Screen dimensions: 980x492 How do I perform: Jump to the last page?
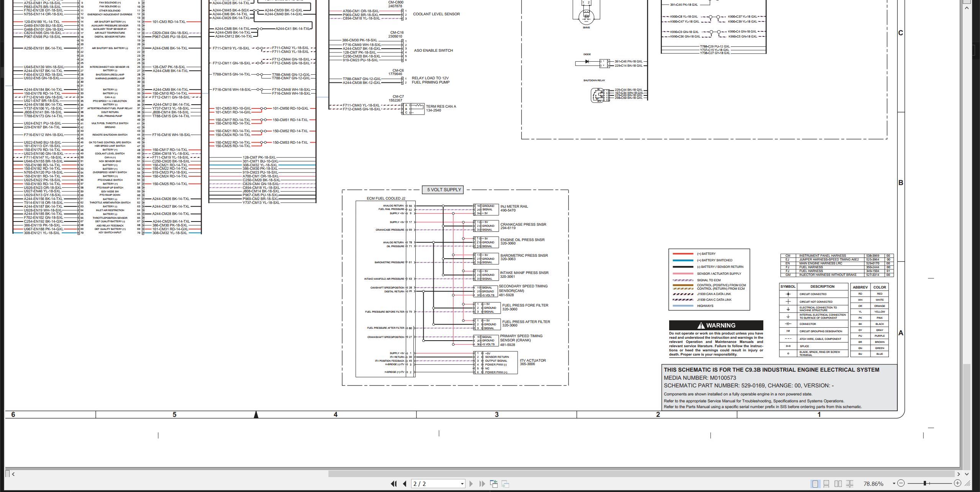[482, 484]
